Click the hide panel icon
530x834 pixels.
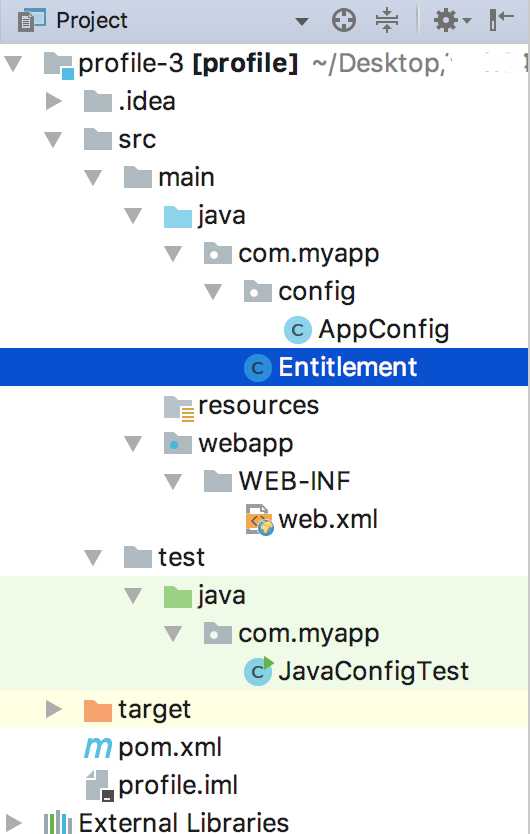pos(501,20)
